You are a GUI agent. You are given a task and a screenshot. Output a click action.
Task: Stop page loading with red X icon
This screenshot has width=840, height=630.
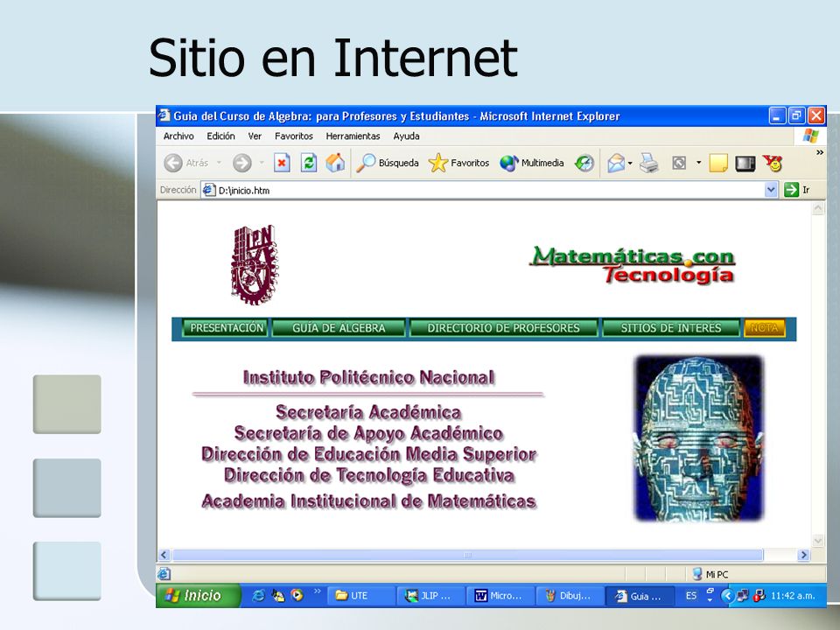coord(282,163)
